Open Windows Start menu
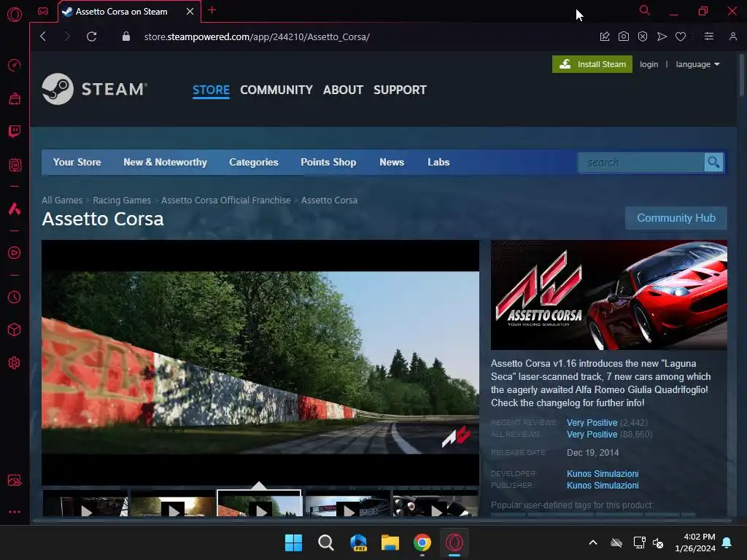 tap(293, 542)
